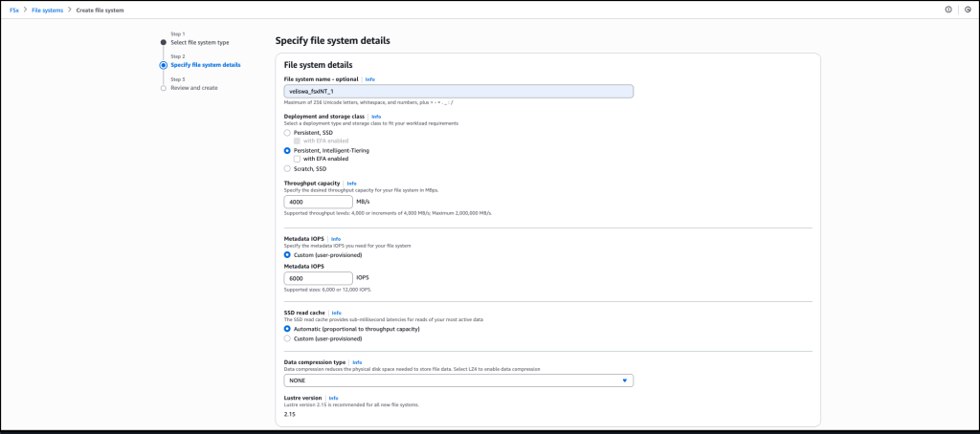This screenshot has width=980, height=434.
Task: Click Select file system type step
Action: pyautogui.click(x=199, y=42)
